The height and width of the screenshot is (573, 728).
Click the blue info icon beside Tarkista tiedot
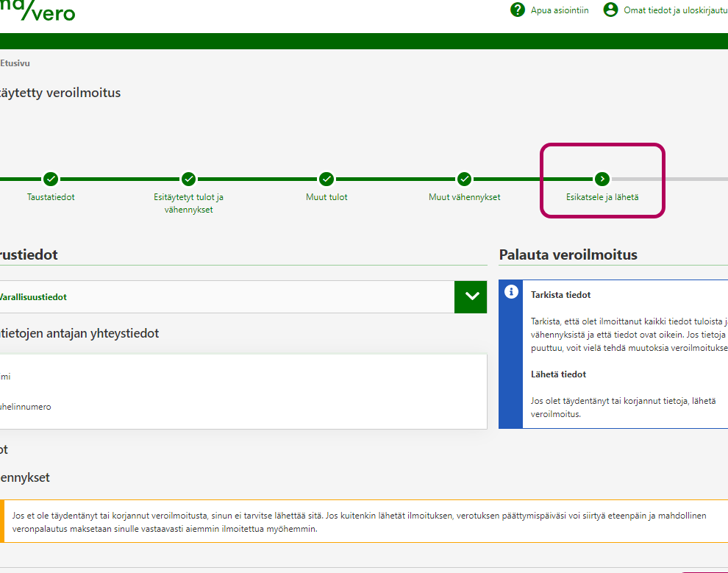[x=511, y=291]
